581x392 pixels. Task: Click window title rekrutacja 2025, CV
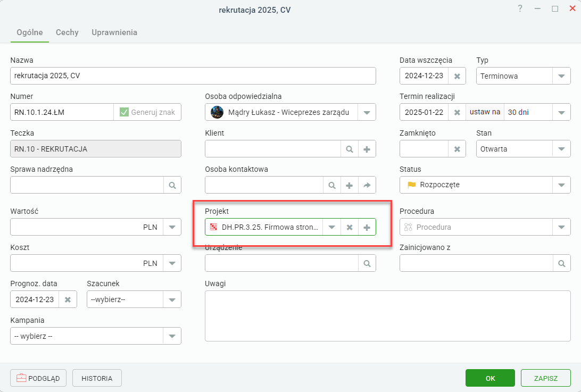point(254,10)
